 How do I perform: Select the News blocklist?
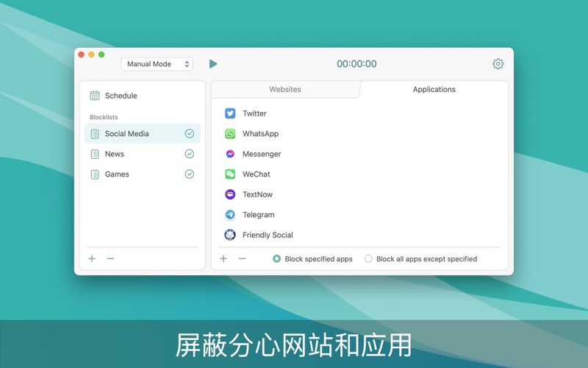[143, 154]
